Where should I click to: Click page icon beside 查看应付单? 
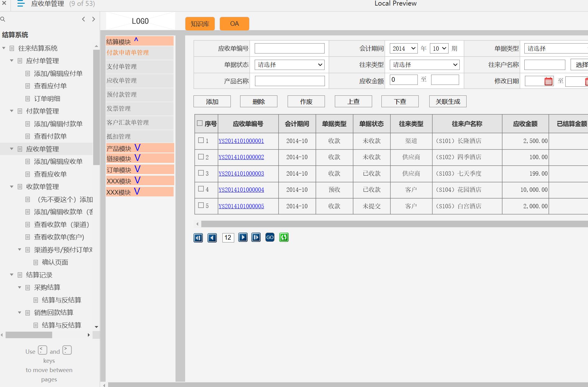(28, 86)
